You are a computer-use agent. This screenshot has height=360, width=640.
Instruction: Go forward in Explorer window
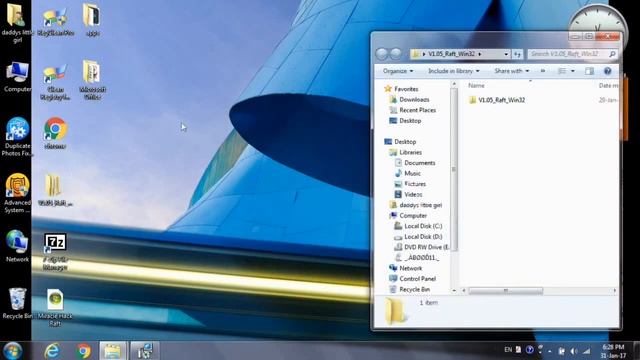(x=396, y=53)
